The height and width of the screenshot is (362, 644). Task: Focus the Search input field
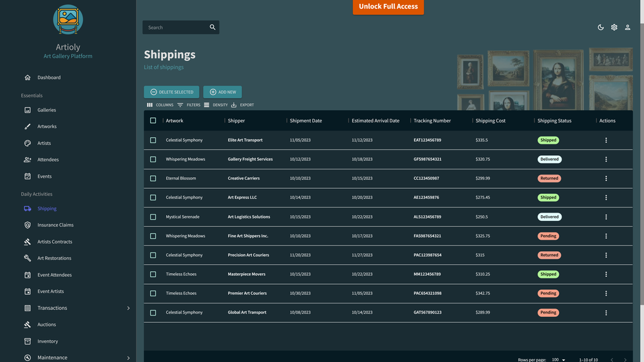point(176,27)
